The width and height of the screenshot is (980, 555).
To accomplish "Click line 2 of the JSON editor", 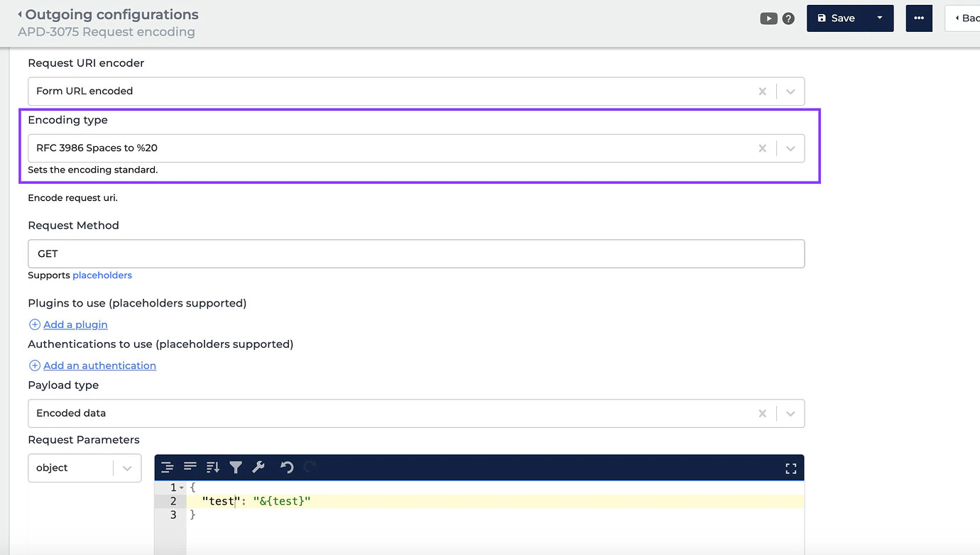I will point(495,501).
